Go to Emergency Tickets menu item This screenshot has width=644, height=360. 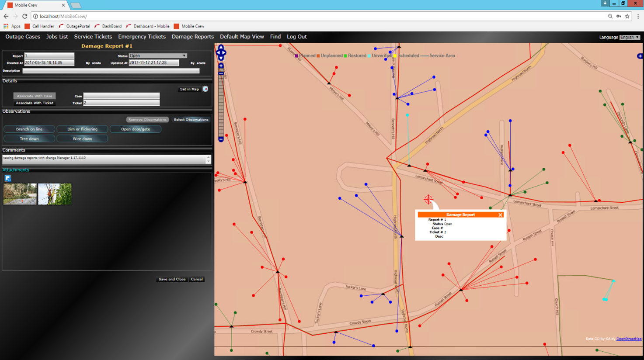click(142, 37)
